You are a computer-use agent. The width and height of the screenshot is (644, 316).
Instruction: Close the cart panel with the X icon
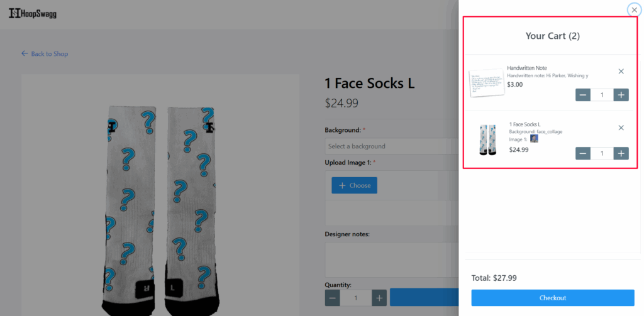634,9
